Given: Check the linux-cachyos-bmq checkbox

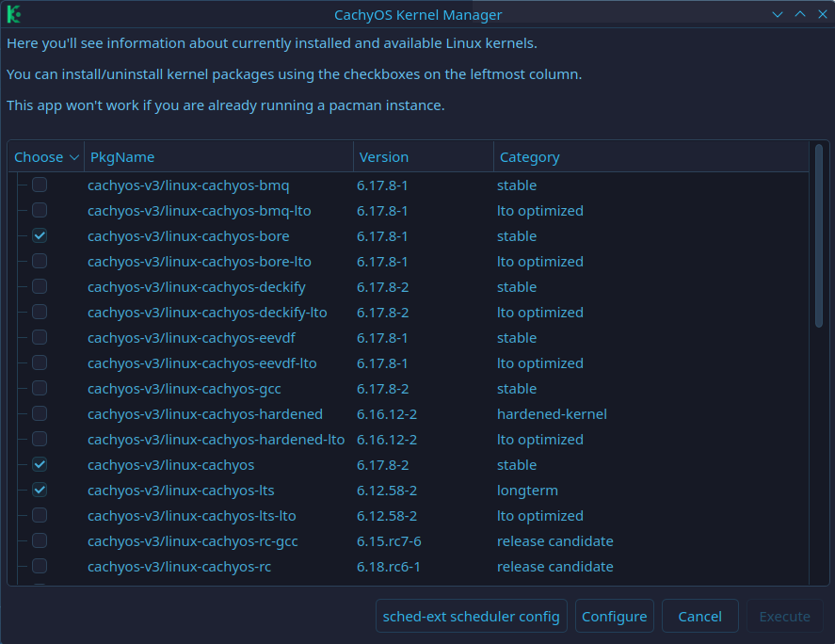Looking at the screenshot, I should click(40, 185).
